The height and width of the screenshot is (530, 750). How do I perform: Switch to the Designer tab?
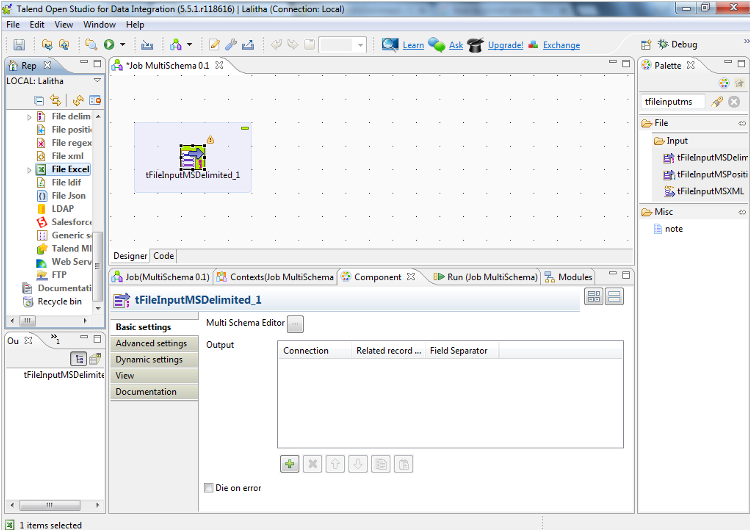click(x=130, y=256)
